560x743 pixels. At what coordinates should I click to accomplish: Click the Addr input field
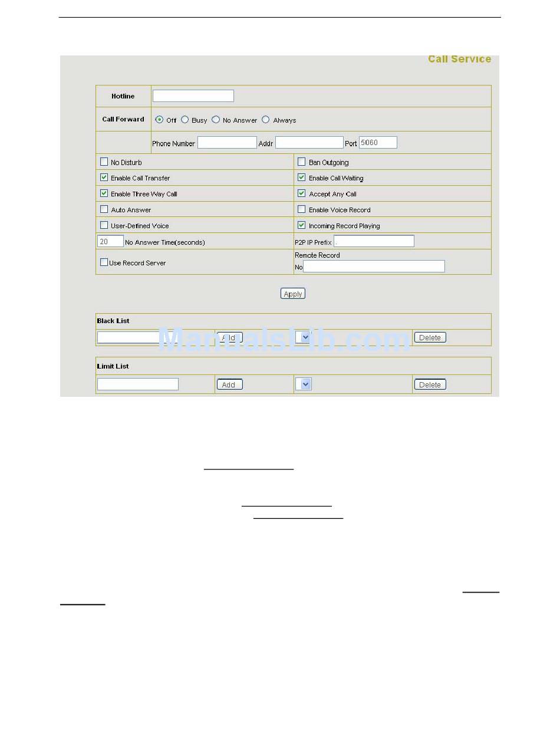pyautogui.click(x=309, y=143)
